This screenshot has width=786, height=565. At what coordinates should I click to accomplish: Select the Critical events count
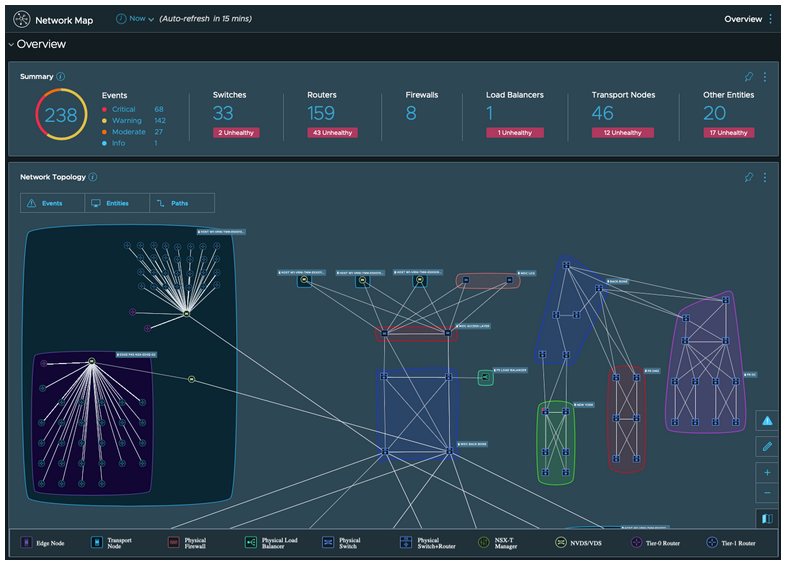pos(159,109)
